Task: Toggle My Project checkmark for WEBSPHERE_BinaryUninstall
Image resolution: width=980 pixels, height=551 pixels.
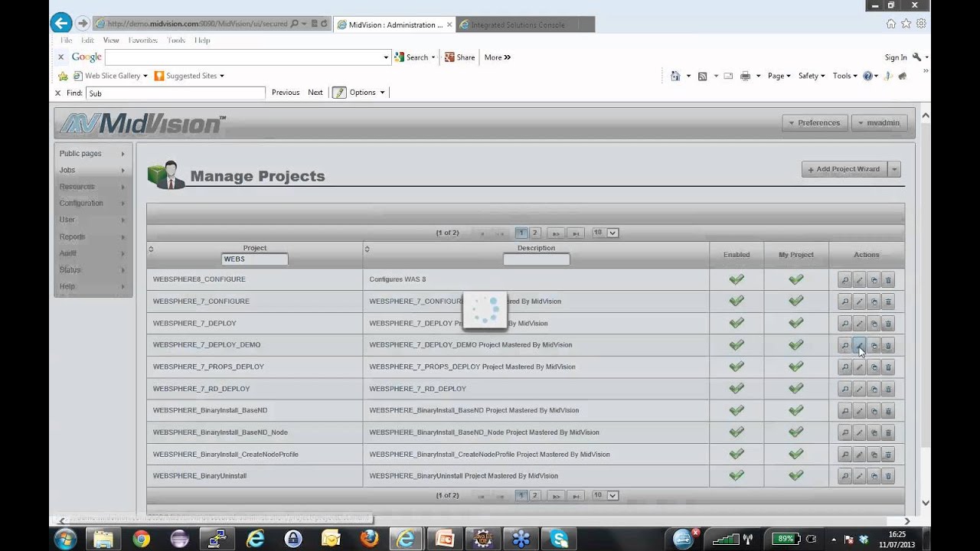Action: point(796,476)
